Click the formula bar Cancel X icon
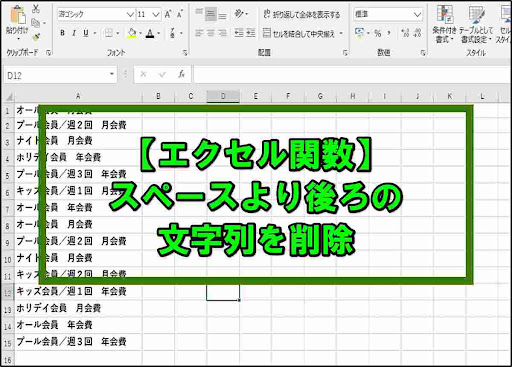This screenshot has width=512, height=367. click(143, 74)
